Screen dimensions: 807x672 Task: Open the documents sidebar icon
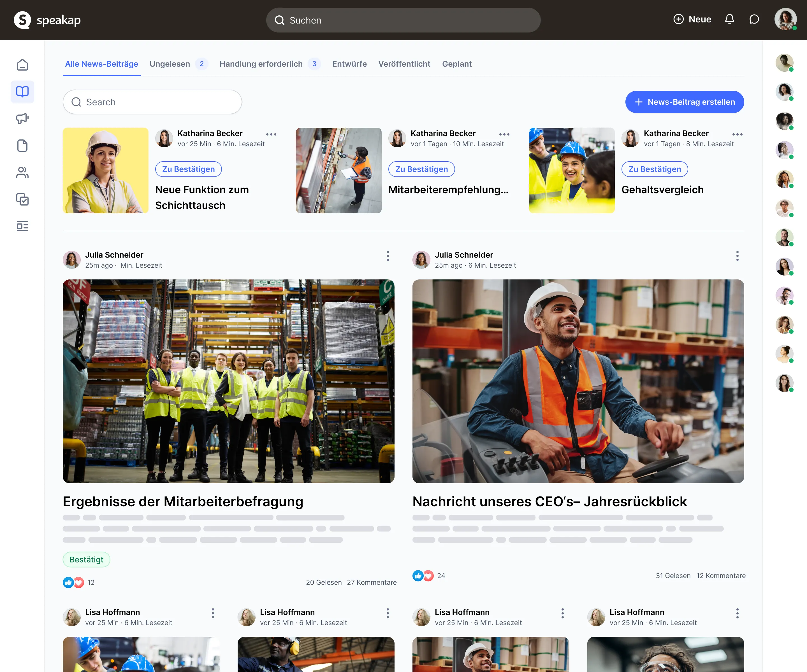[x=22, y=146]
